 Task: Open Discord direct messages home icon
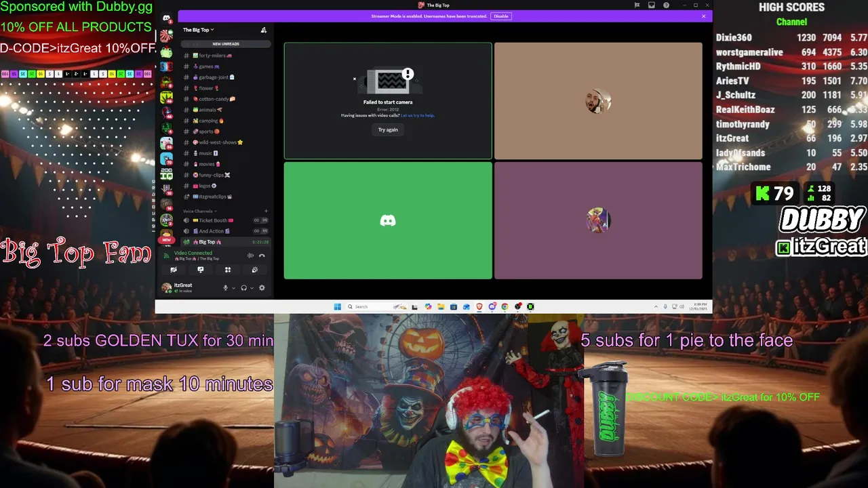(x=166, y=19)
